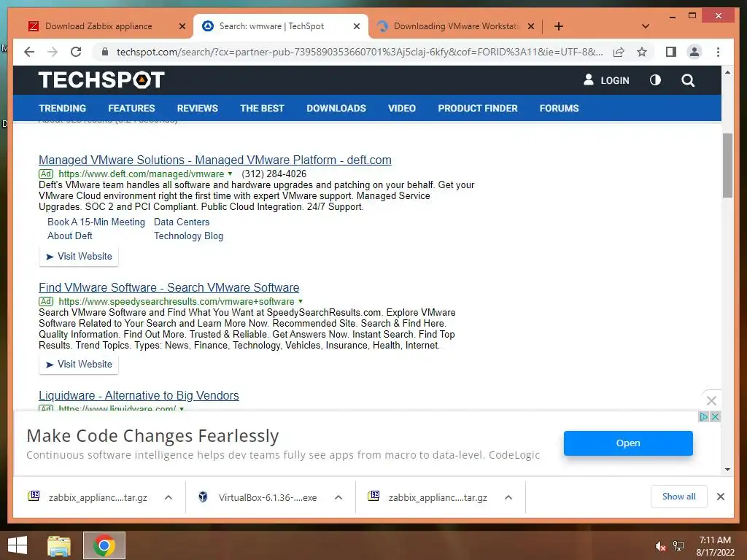Screen dimensions: 747x560
Task: Switch to Downloading VMware Workstation tab
Action: coord(457,26)
